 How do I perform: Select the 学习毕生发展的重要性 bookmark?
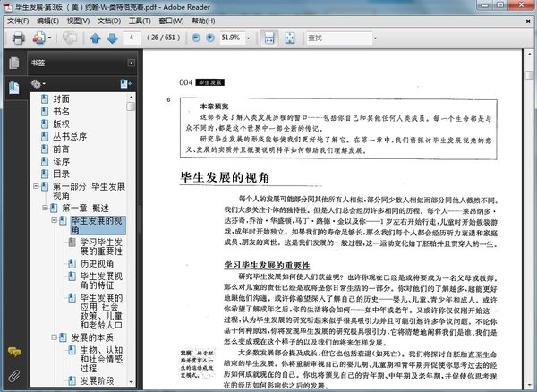click(x=101, y=246)
